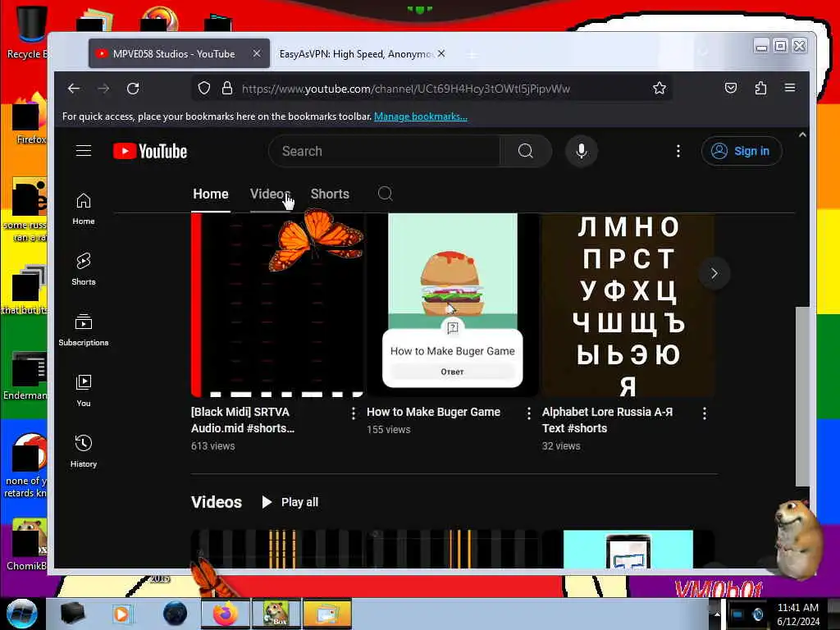
Task: Select the channel Videos tab
Action: 270,194
